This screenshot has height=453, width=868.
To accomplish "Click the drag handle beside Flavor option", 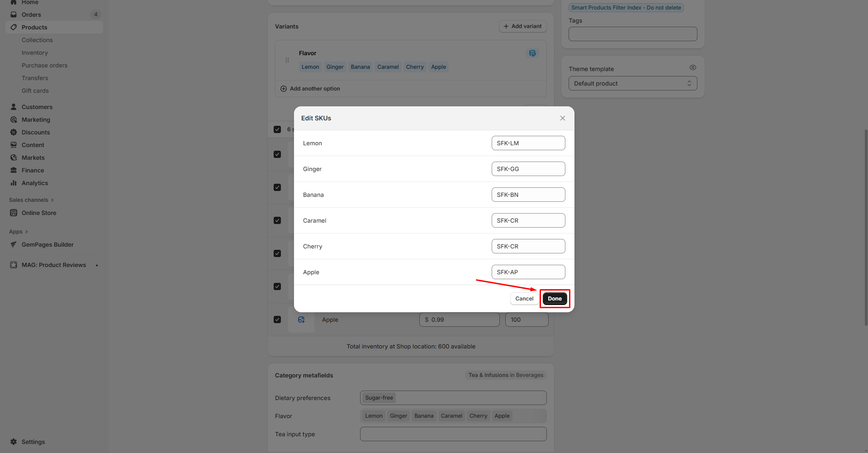I will 287,60.
